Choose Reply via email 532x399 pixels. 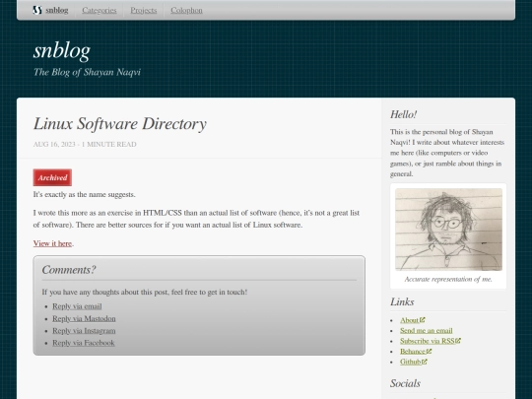click(77, 306)
